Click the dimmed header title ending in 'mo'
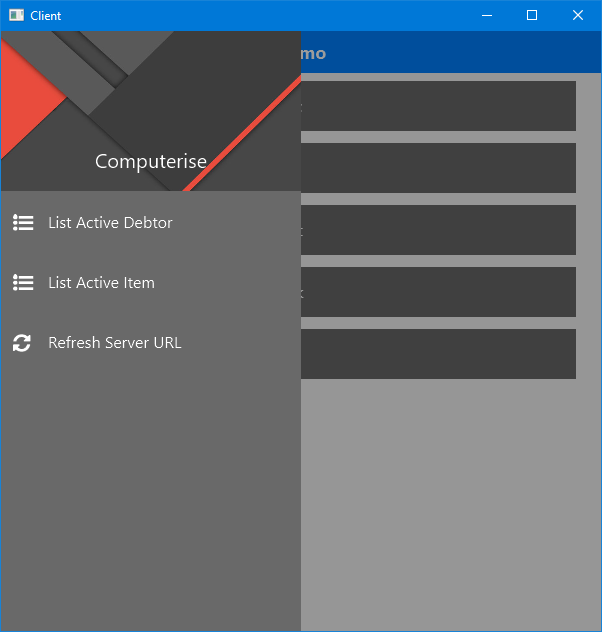 click(x=313, y=54)
